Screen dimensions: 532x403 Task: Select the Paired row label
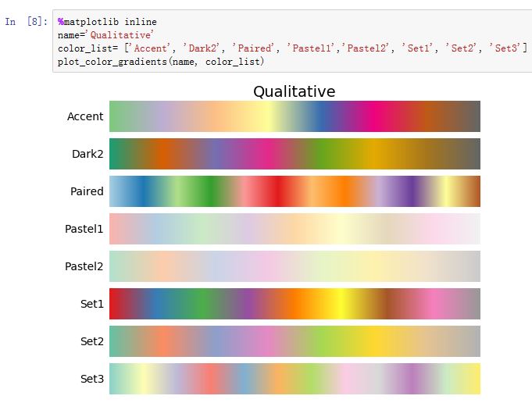tap(87, 191)
